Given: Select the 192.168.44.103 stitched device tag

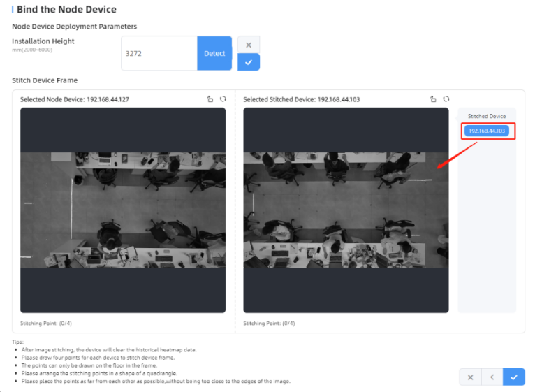Looking at the screenshot, I should [487, 131].
